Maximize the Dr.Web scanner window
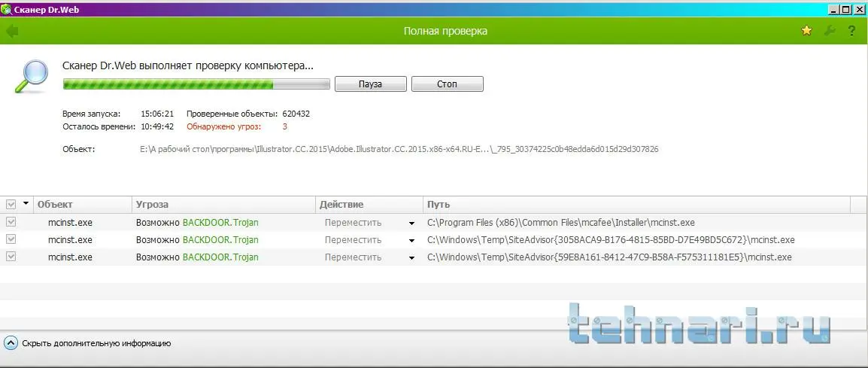The image size is (868, 368). [845, 10]
